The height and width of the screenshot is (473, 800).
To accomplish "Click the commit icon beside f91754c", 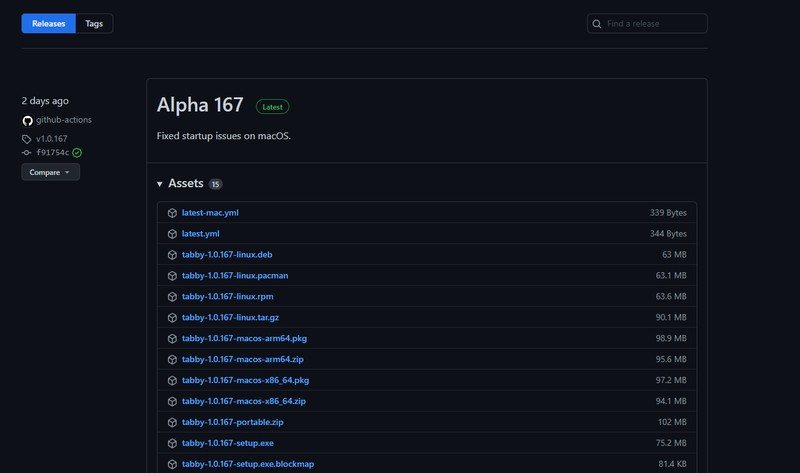I will click(27, 153).
